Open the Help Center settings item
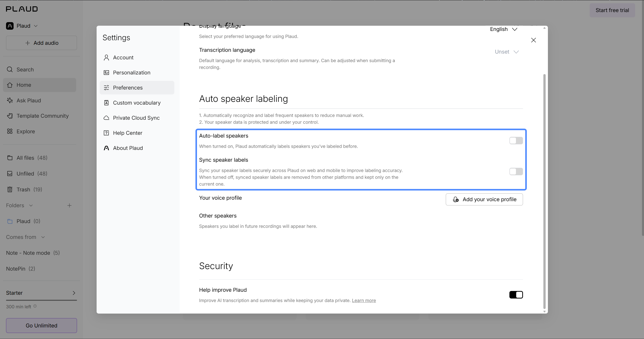This screenshot has height=339, width=644. pyautogui.click(x=137, y=133)
